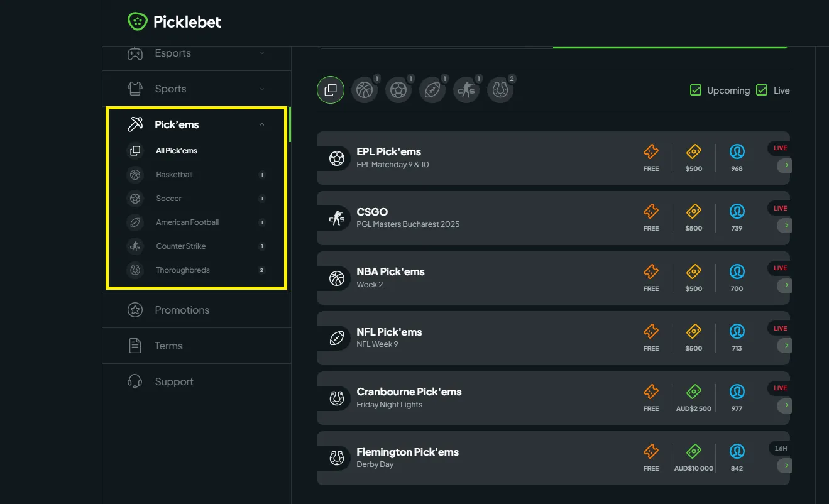Open Terms from the sidebar
The width and height of the screenshot is (829, 504).
168,346
